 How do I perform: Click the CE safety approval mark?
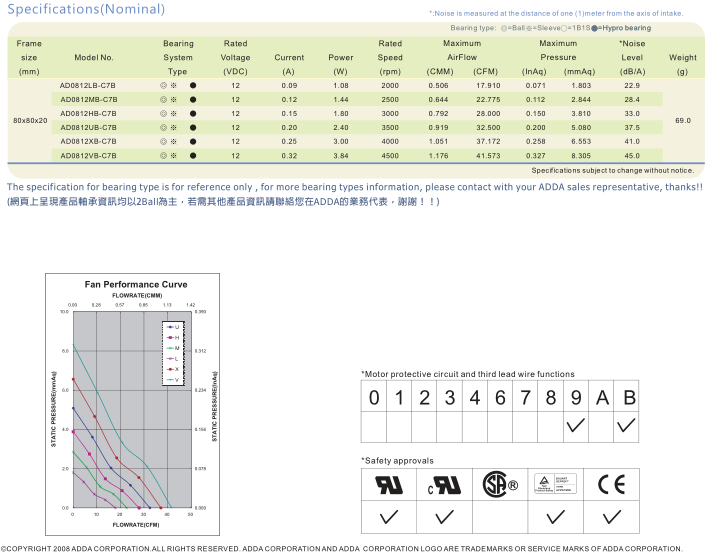click(611, 485)
